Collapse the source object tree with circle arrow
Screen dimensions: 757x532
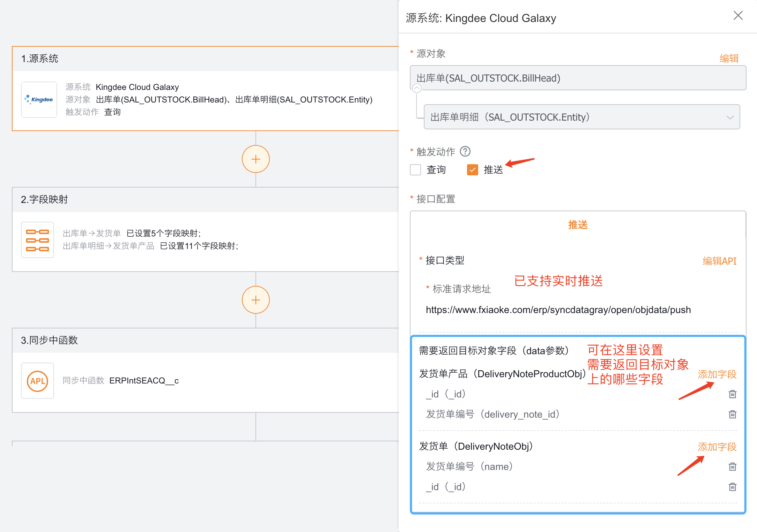pos(416,88)
